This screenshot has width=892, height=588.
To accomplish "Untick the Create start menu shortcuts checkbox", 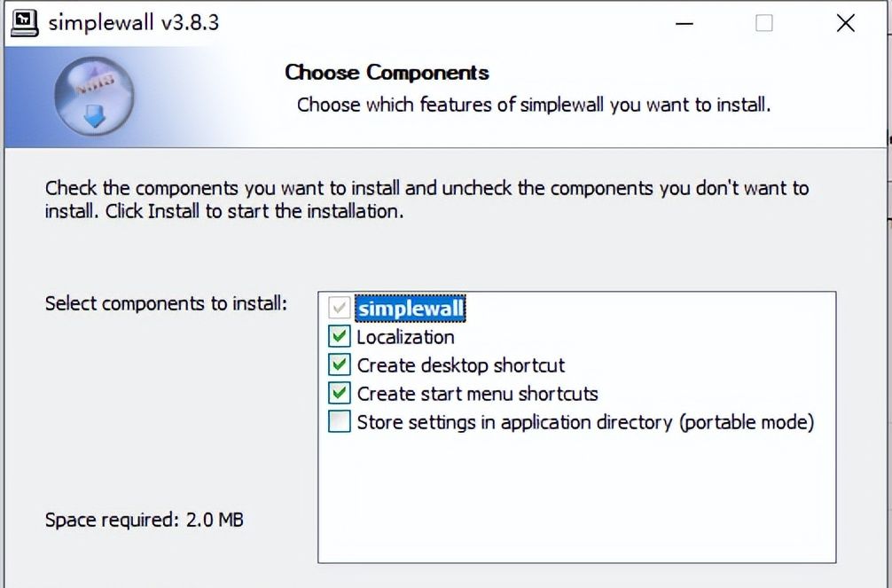I will tap(339, 394).
